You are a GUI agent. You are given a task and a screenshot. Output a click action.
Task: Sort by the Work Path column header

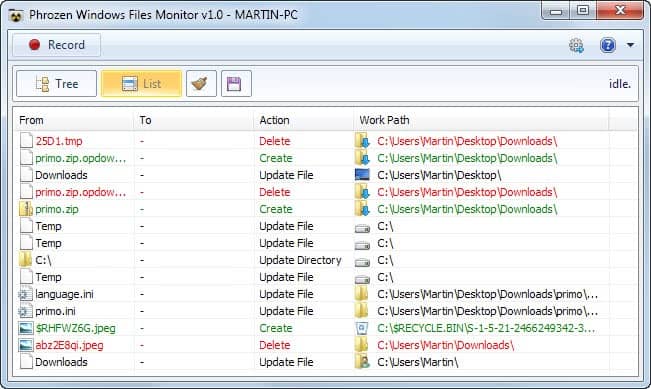pos(481,120)
